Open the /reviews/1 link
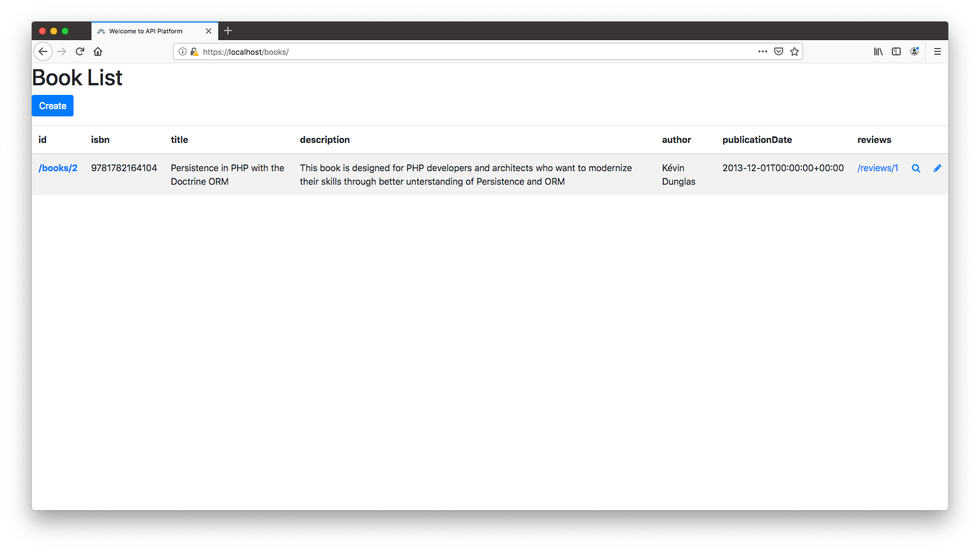The image size is (980, 552). click(878, 168)
